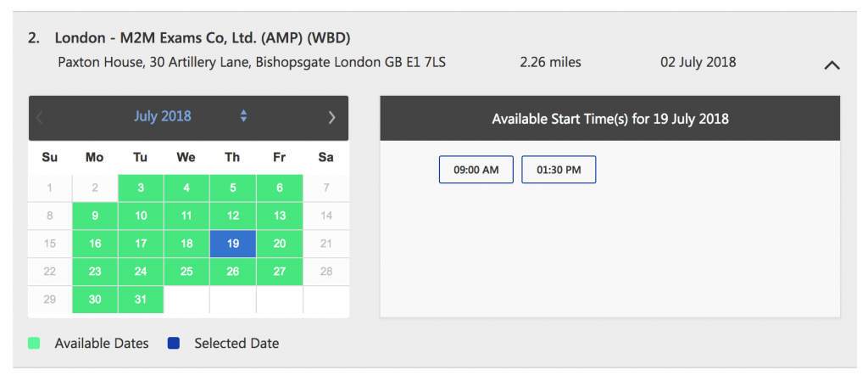Go to the next month arrow
Screen dimensions: 868x376
pos(331,117)
